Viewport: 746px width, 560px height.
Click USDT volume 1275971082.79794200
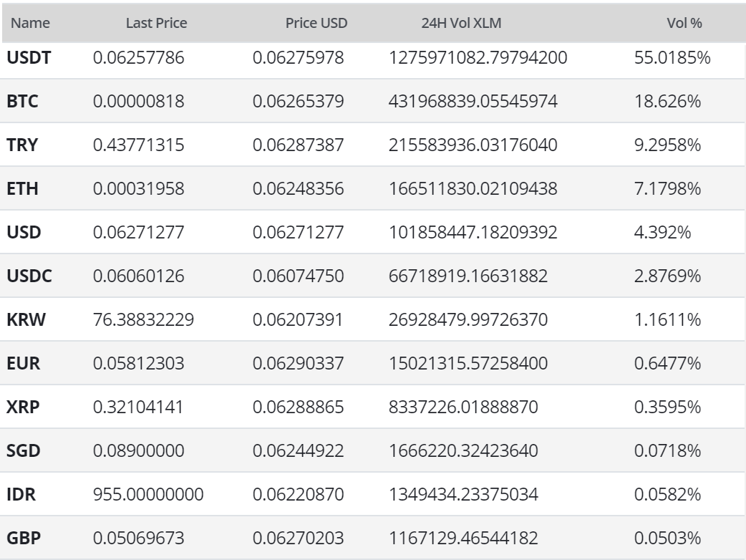click(x=478, y=57)
